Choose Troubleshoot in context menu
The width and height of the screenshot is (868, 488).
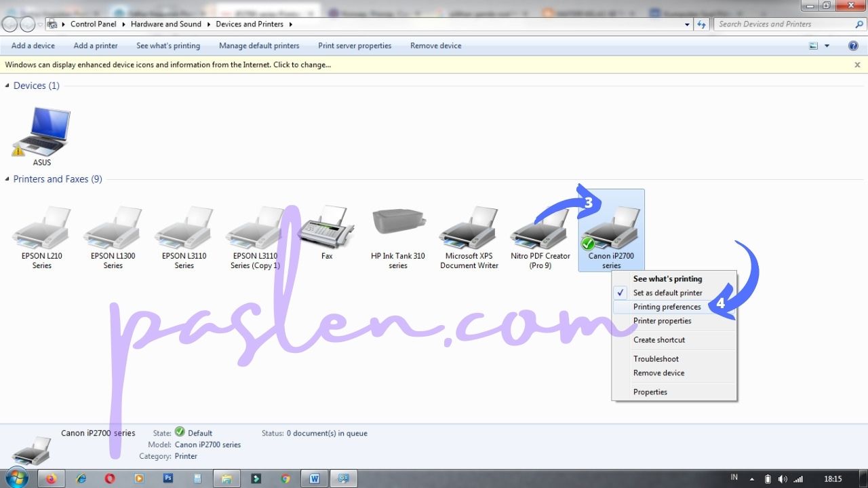[674, 359]
